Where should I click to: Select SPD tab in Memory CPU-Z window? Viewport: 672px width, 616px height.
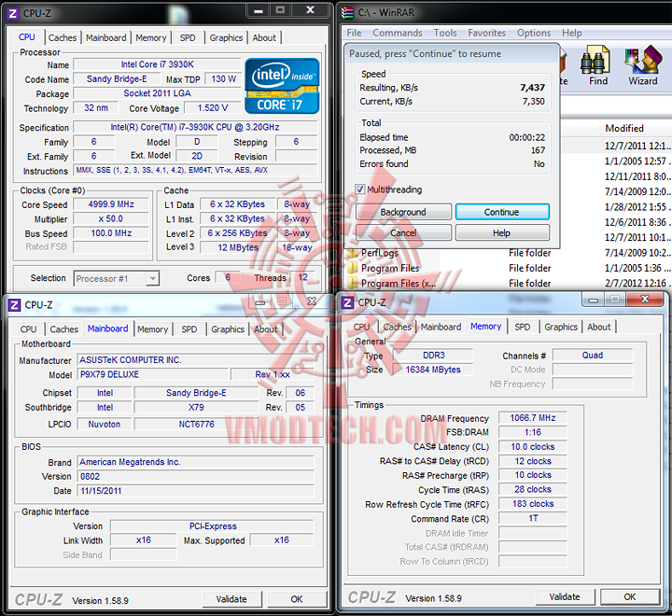tap(522, 327)
